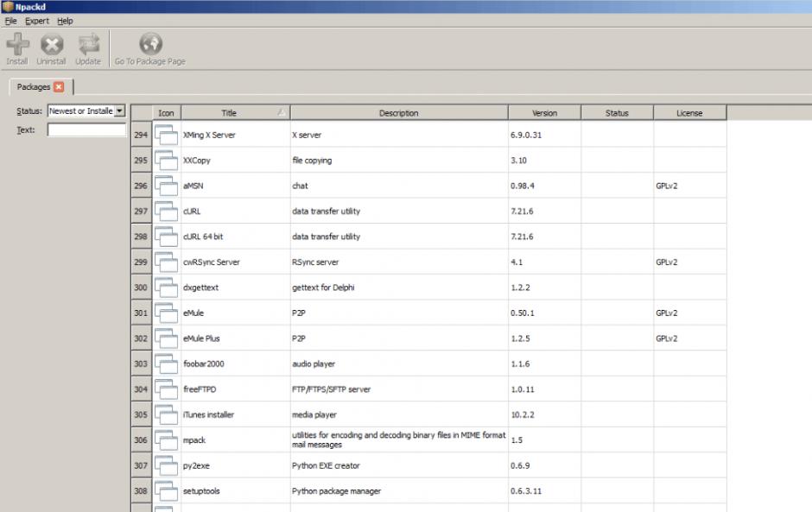The height and width of the screenshot is (512, 812).
Task: Close the Packages tab
Action: (59, 86)
